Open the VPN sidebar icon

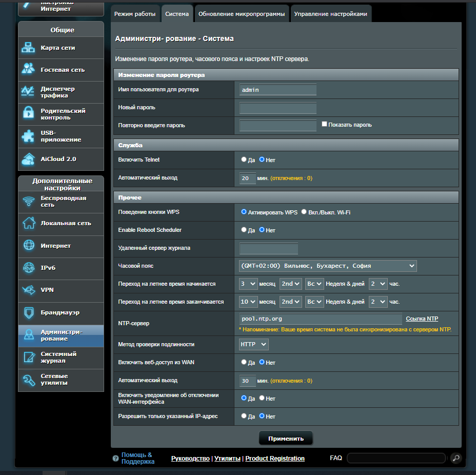tap(28, 290)
